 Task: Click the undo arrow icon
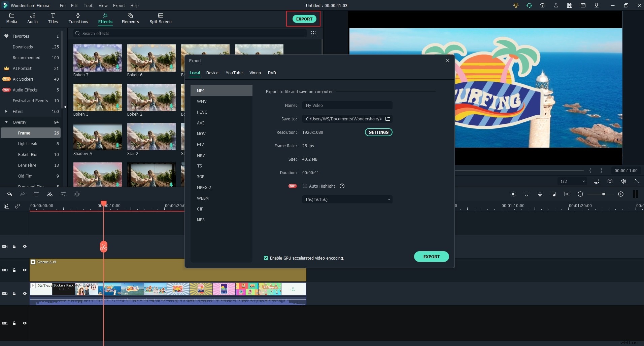coord(9,194)
